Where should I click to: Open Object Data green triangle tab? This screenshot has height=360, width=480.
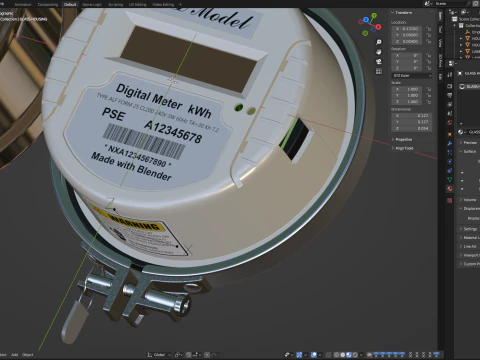(x=450, y=179)
